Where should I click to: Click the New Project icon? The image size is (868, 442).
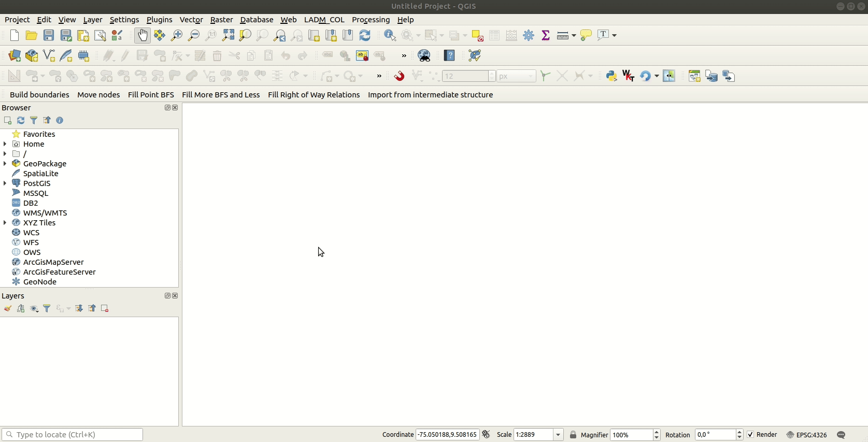tap(15, 35)
